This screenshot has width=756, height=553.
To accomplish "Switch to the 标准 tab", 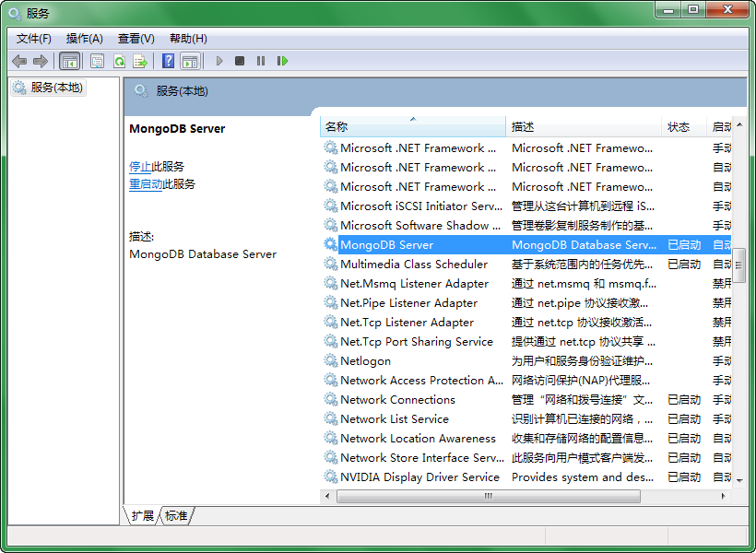I will (176, 515).
